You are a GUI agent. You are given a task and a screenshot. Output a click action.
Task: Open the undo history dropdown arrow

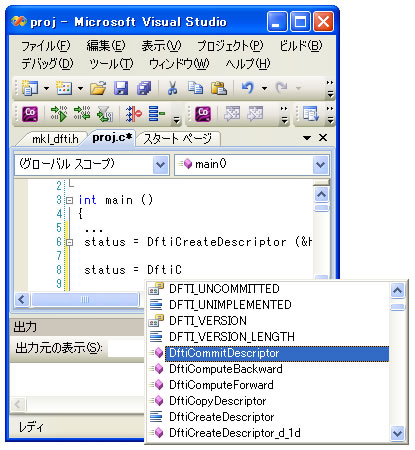pyautogui.click(x=264, y=88)
